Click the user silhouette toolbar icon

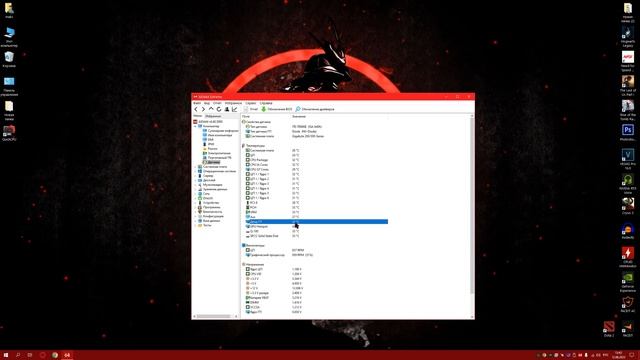[227, 109]
